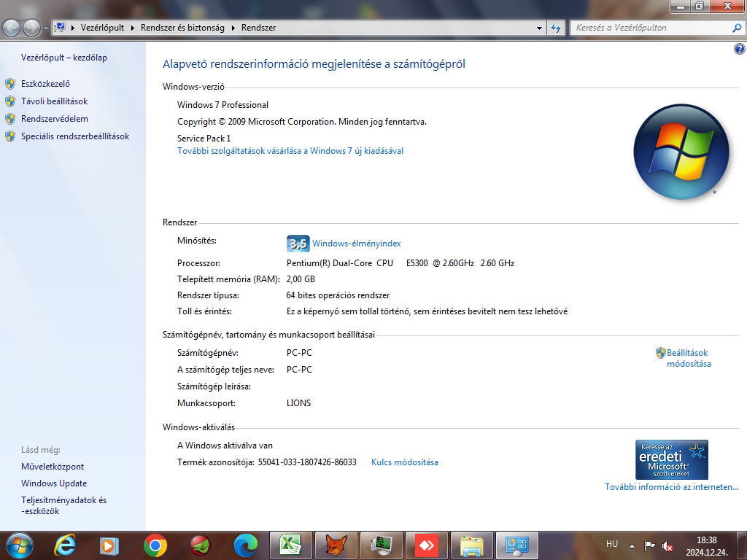Screen dimensions: 747x560
Task: Click Beállítások módosítása link
Action: (688, 358)
